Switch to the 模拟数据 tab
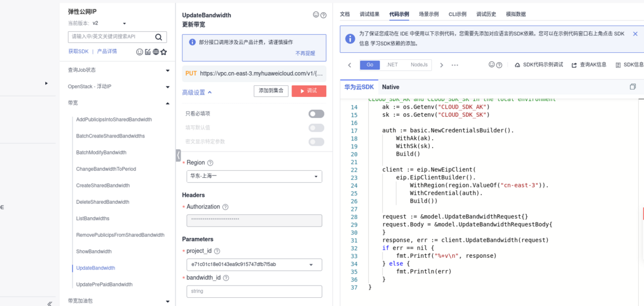The image size is (644, 306). click(516, 15)
